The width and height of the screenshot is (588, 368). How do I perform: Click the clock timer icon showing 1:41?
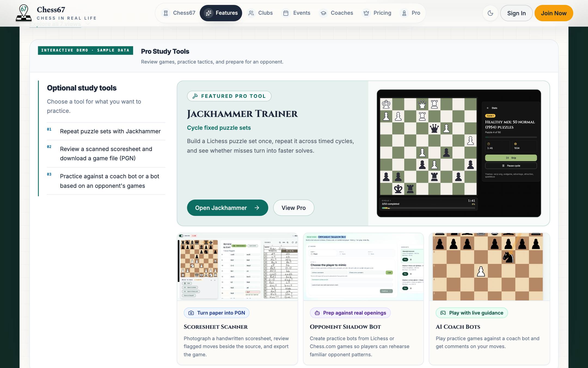coord(489,144)
